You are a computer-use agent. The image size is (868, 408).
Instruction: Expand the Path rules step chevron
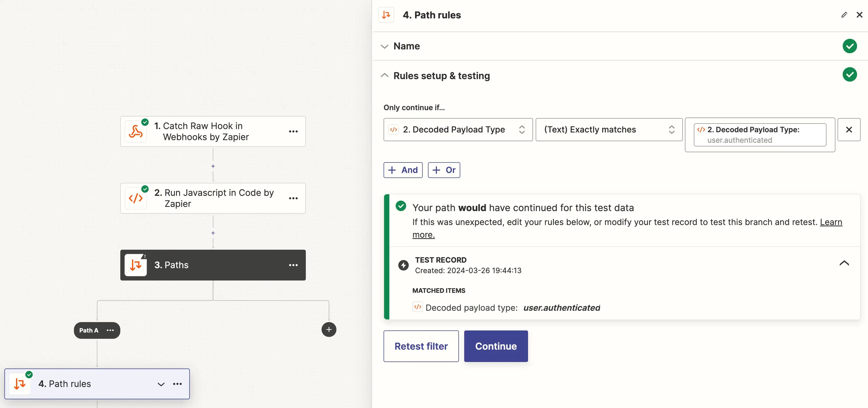point(161,384)
